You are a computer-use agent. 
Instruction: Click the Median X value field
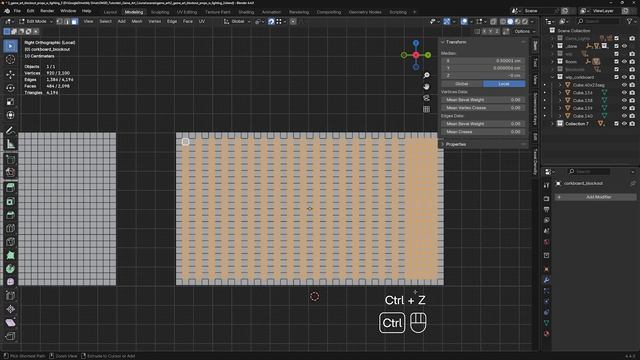pos(483,61)
